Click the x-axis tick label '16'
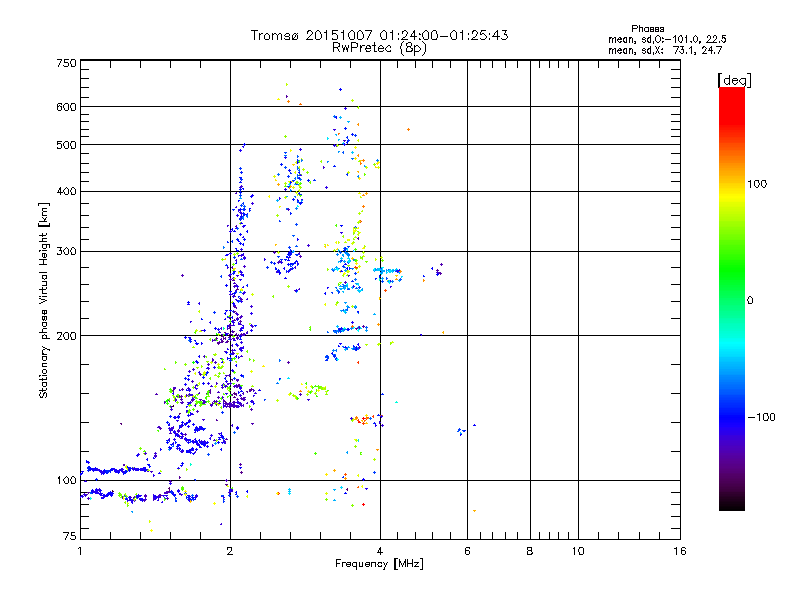Screen dimensions: 800x600 680,551
